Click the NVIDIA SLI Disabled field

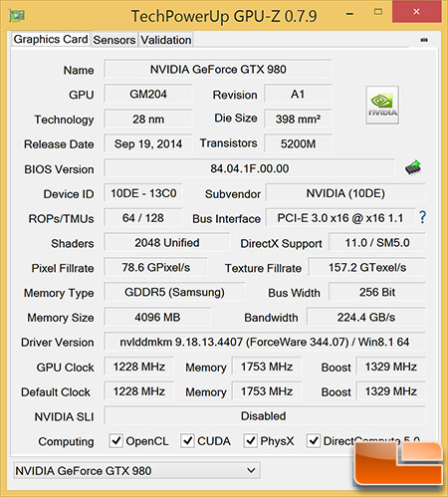(265, 415)
